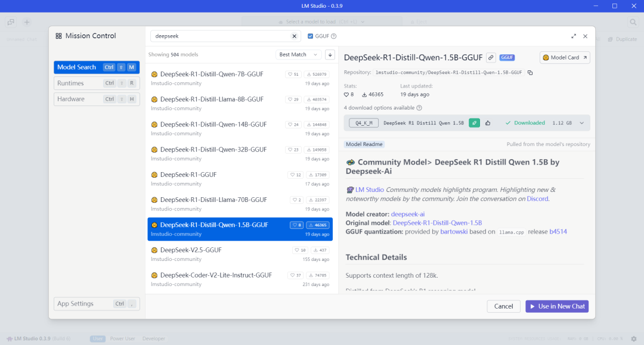
Task: Select the Model Readme tab
Action: coord(364,144)
